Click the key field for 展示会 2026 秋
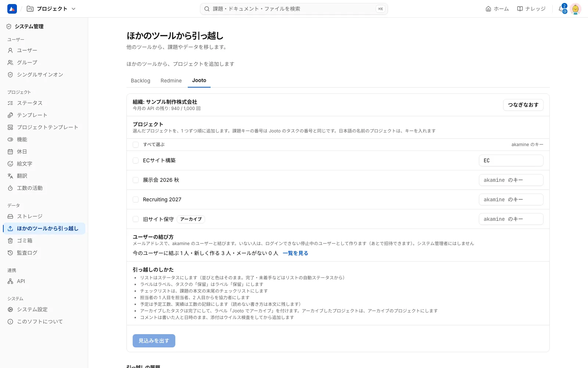The width and height of the screenshot is (588, 368). point(511,180)
